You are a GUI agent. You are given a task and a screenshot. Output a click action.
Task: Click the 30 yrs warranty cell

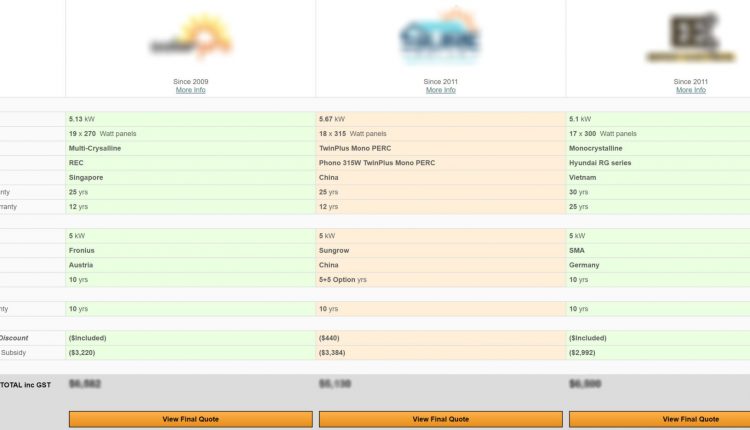tap(658, 192)
